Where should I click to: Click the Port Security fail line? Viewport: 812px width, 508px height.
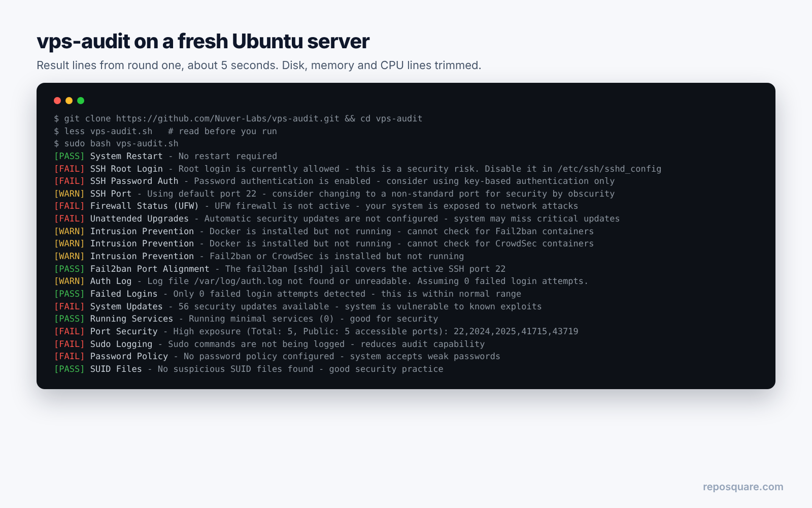pyautogui.click(x=316, y=331)
